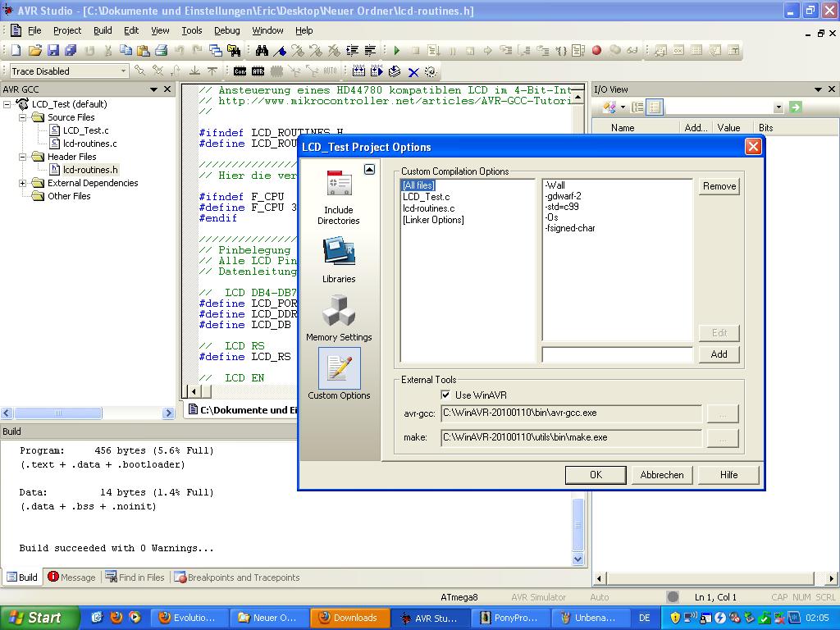Image resolution: width=840 pixels, height=630 pixels.
Task: Click the Copy toolbar icon
Action: 126,50
